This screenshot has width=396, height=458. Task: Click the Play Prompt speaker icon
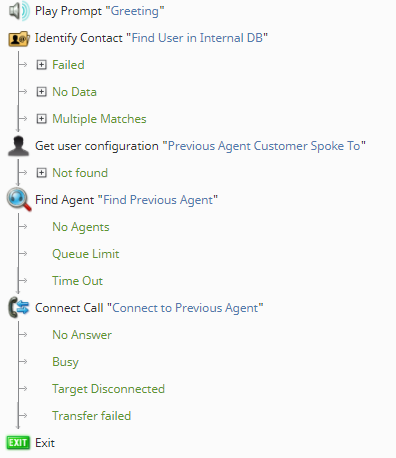(19, 11)
